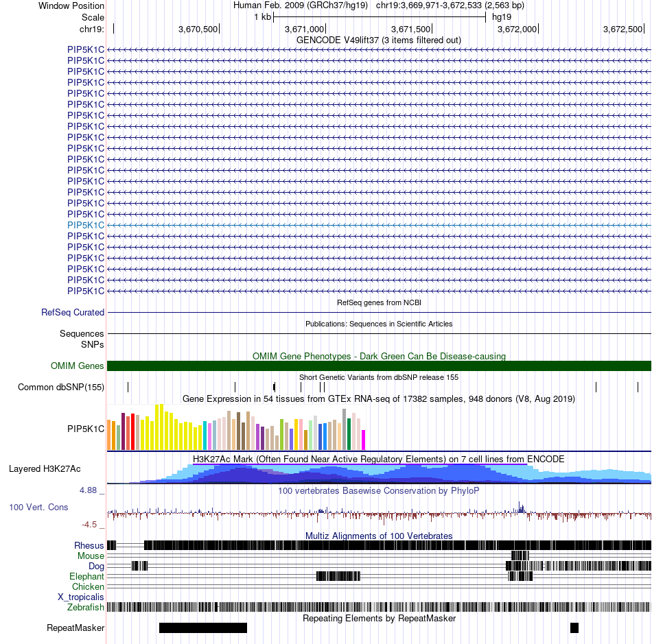Click the 'H3K27Ac Mark' track title

click(379, 460)
